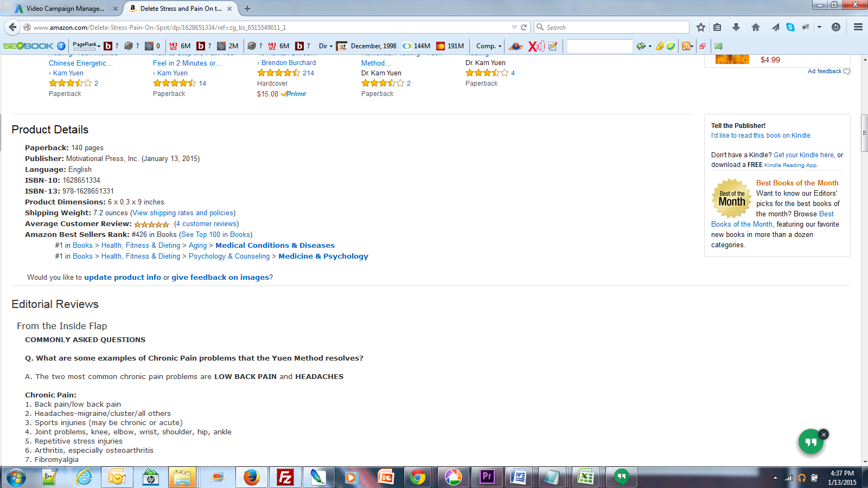Click the SEObook info icon

coord(61,46)
